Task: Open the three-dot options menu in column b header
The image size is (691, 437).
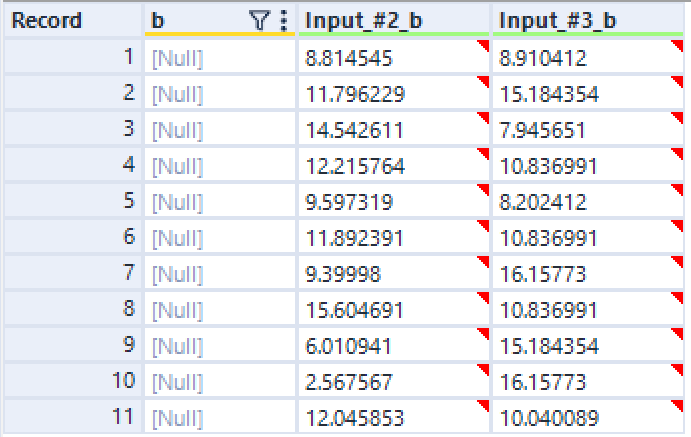Action: point(284,21)
